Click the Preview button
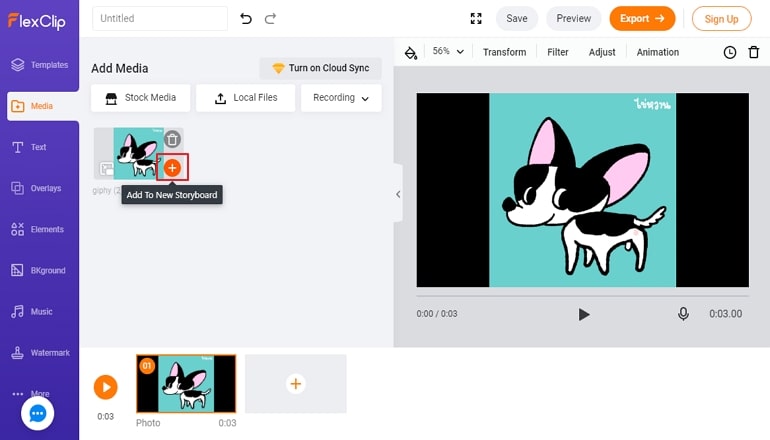The width and height of the screenshot is (770, 440). pos(574,19)
